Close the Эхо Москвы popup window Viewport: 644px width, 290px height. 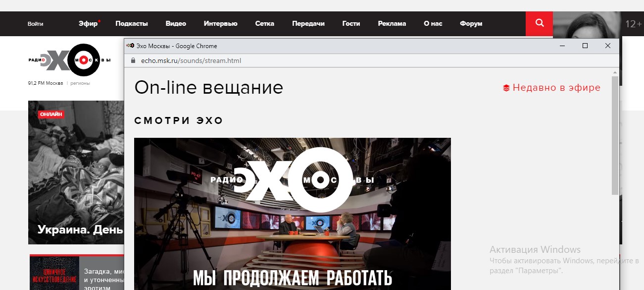[x=608, y=46]
